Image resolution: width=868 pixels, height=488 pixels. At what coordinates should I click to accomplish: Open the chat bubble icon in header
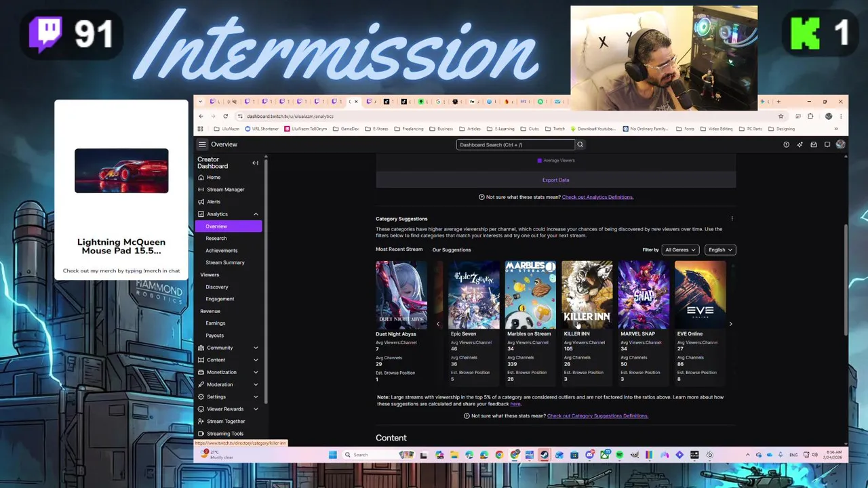pyautogui.click(x=827, y=144)
